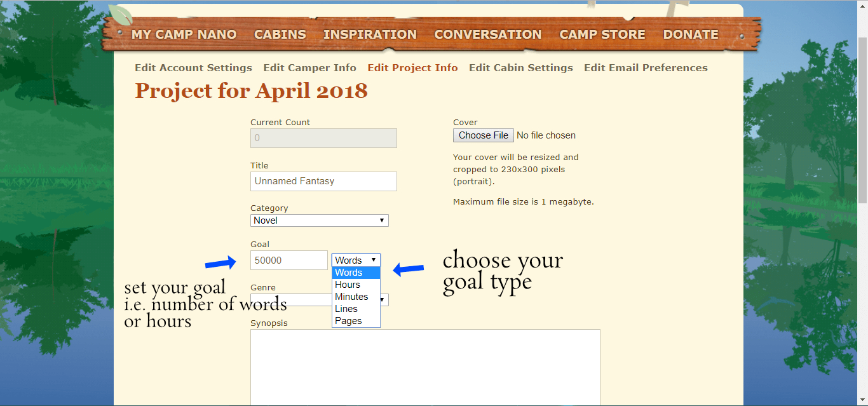This screenshot has height=406, width=868.
Task: Select Hours option in goal type list
Action: pyautogui.click(x=356, y=285)
